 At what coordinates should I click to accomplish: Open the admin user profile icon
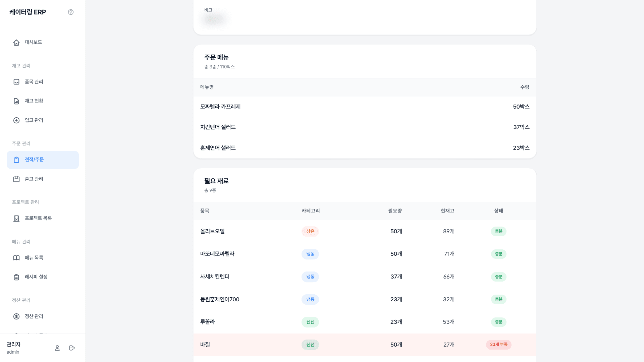coord(57,348)
